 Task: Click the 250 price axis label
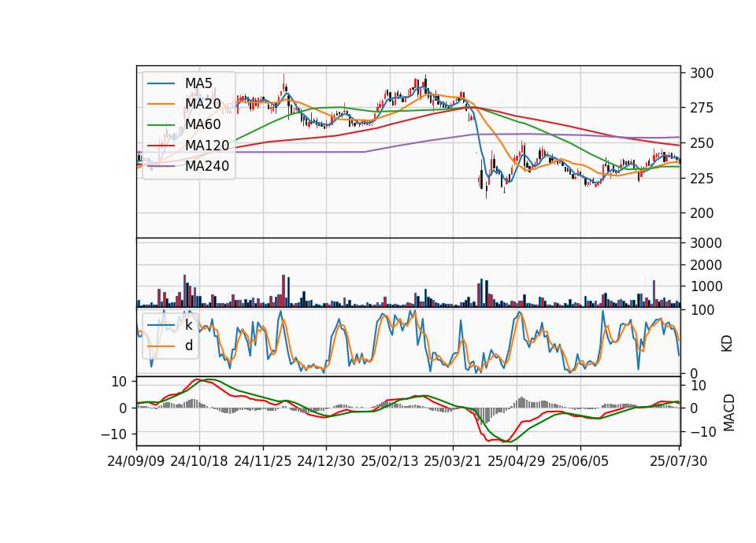(x=702, y=143)
